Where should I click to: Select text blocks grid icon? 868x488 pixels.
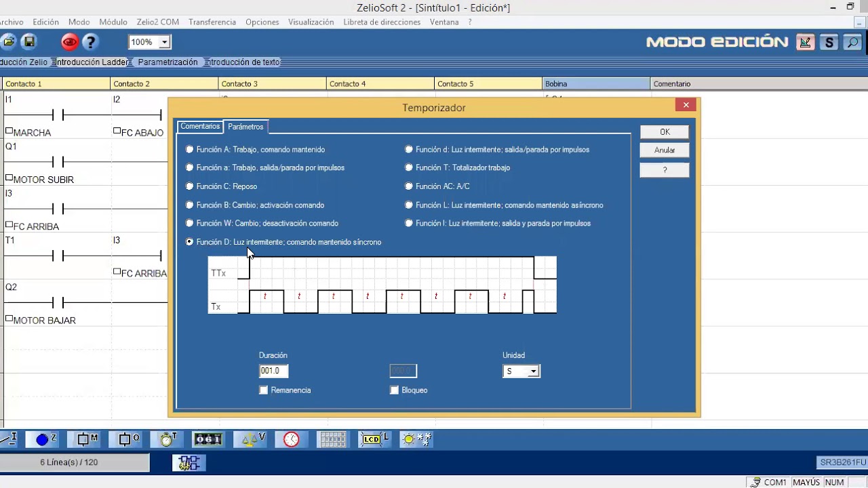coord(332,439)
